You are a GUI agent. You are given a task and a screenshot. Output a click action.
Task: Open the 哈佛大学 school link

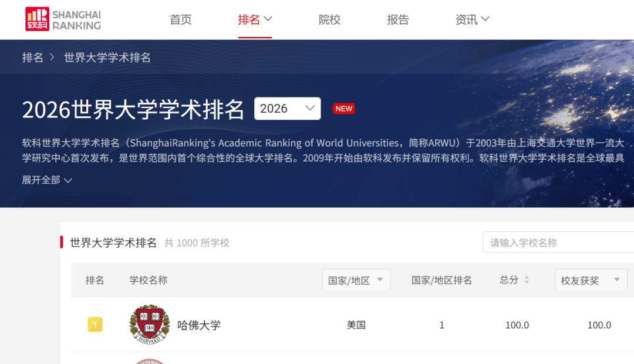[x=199, y=325]
